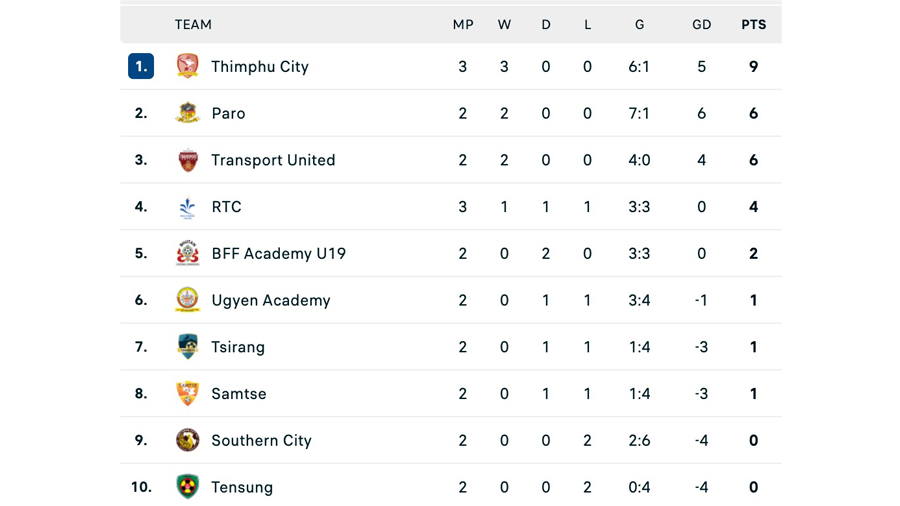Click the Thimphu City team crest
Viewport: 900px width, 506px height.
point(188,66)
